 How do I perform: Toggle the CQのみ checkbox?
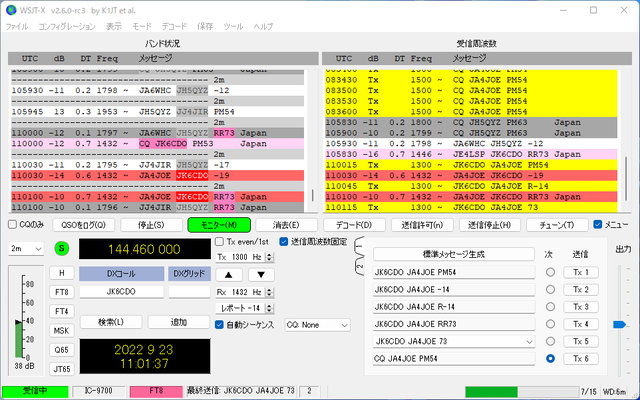13,224
